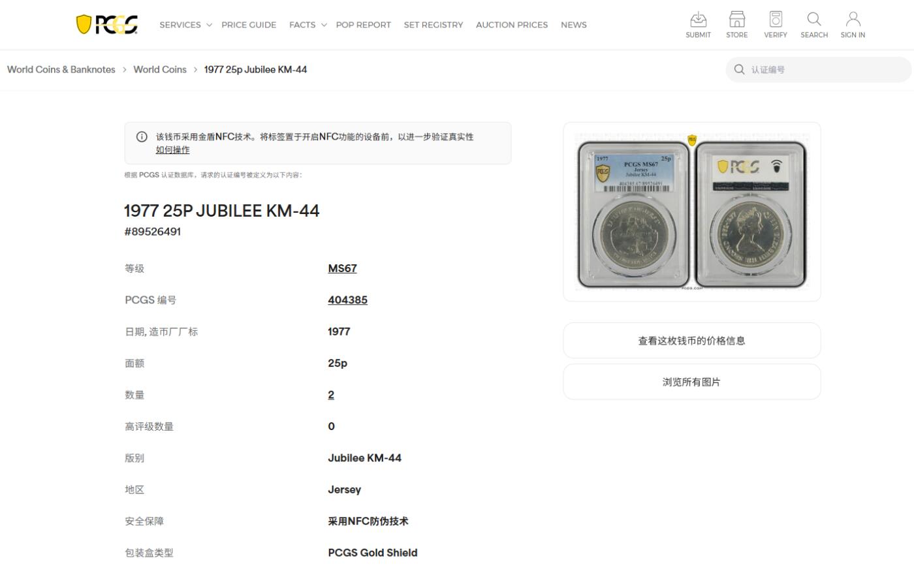Select the 25p denomination value
Viewport: 914px width, 588px height.
(338, 363)
